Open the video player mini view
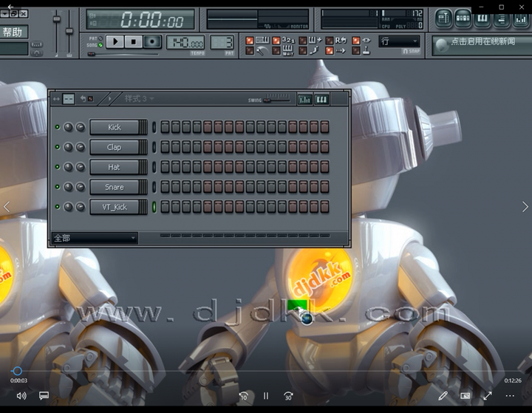This screenshot has width=532, height=413. pyautogui.click(x=465, y=396)
